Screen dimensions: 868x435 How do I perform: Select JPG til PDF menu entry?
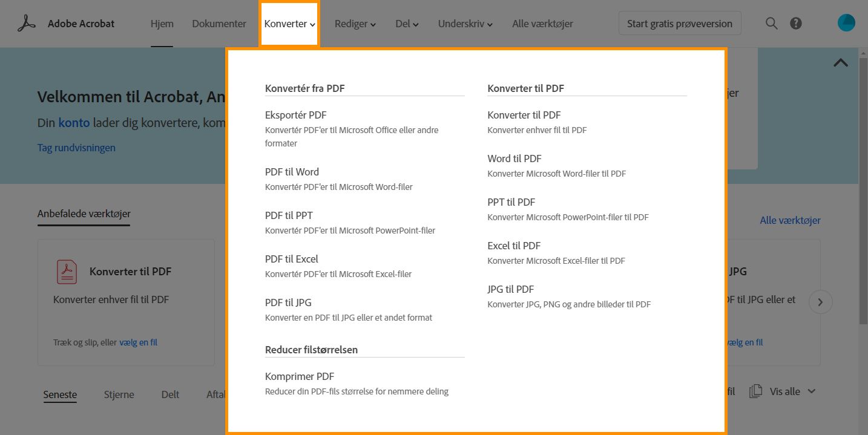(x=511, y=289)
